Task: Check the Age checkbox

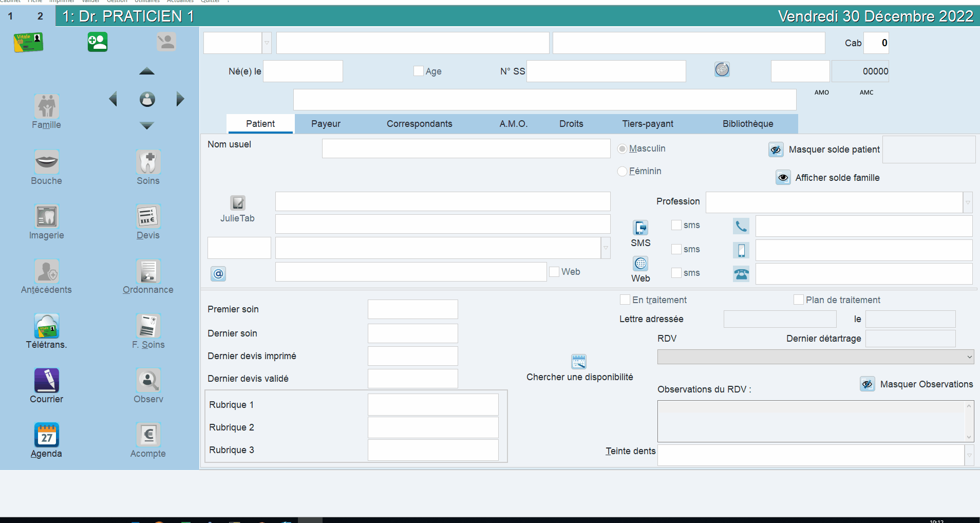Action: pyautogui.click(x=419, y=71)
